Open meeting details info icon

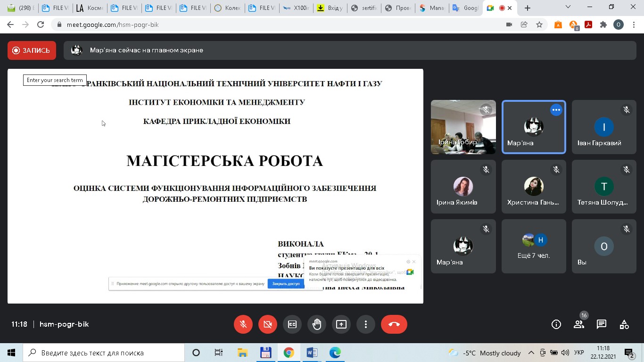556,324
